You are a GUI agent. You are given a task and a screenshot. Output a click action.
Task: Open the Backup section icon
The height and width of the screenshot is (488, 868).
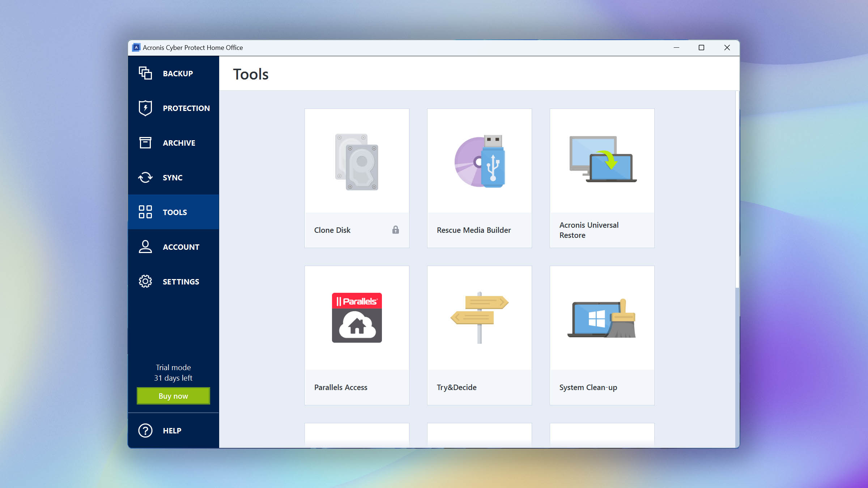[x=145, y=73]
